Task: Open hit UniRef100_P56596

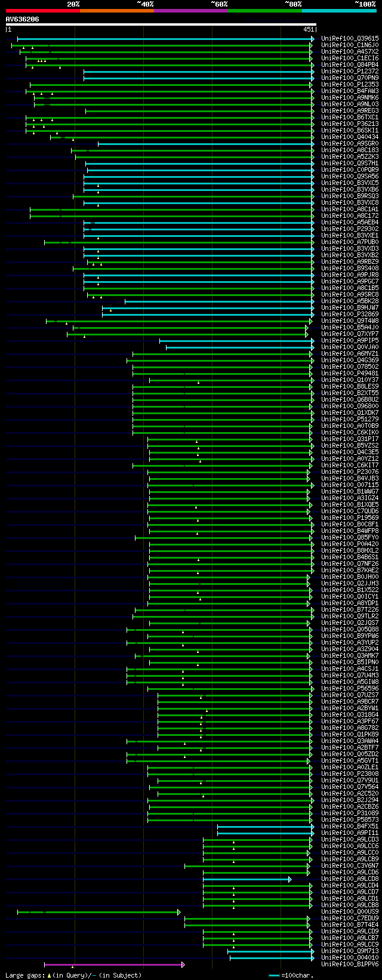Action: [350, 688]
